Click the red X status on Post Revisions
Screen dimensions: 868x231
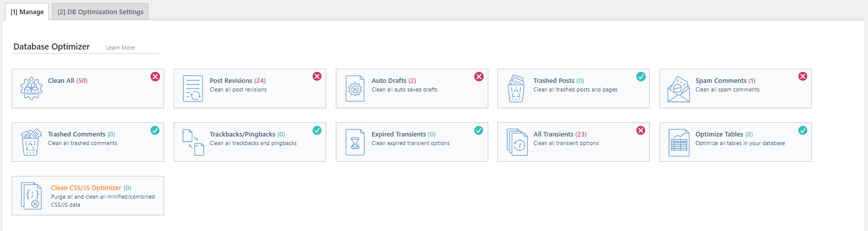click(x=317, y=76)
